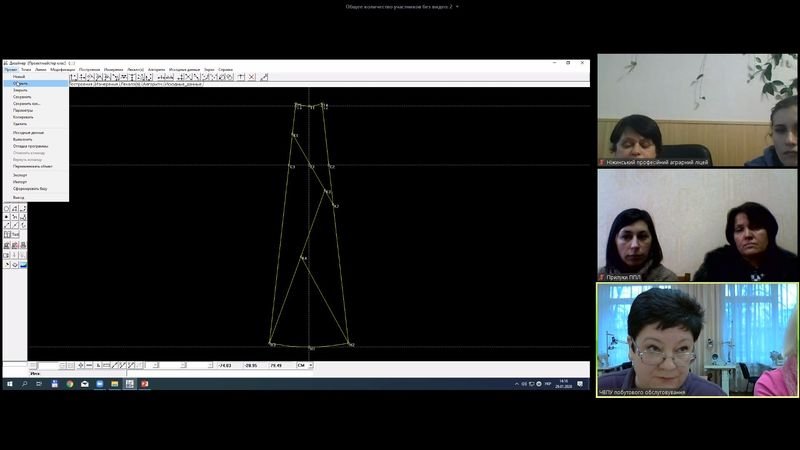Open the "Алгоритм" menu in the menu bar
The image size is (800, 450).
pyautogui.click(x=156, y=69)
